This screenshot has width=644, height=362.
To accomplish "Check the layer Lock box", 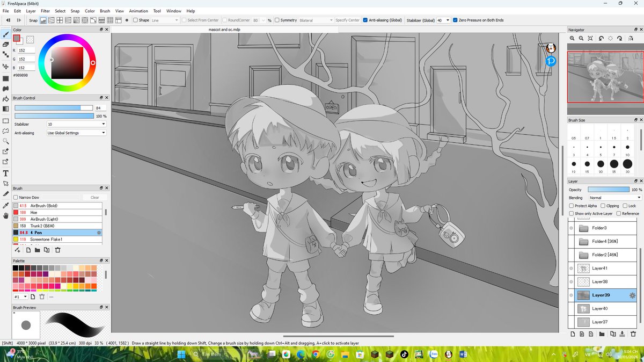I will tap(625, 206).
